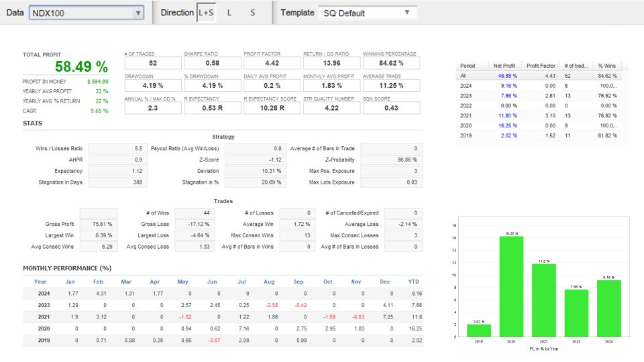Click the # of Trades value 52

tap(153, 63)
